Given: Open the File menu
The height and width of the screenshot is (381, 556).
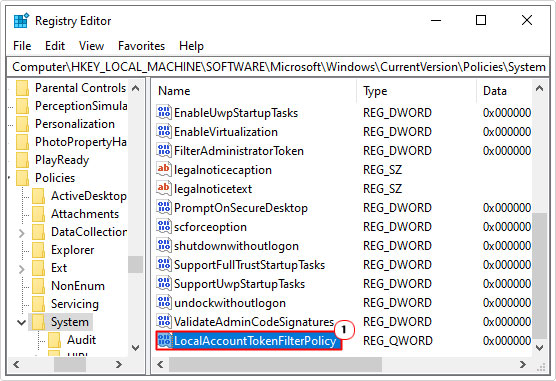Looking at the screenshot, I should click(22, 46).
